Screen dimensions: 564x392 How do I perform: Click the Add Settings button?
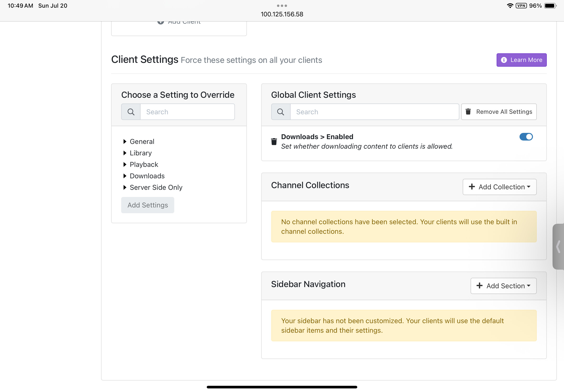tap(147, 205)
